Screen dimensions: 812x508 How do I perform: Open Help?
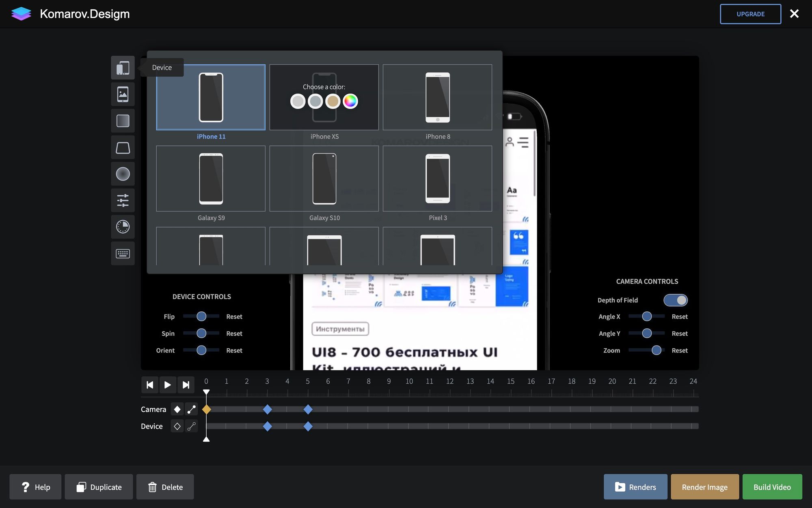(x=35, y=487)
